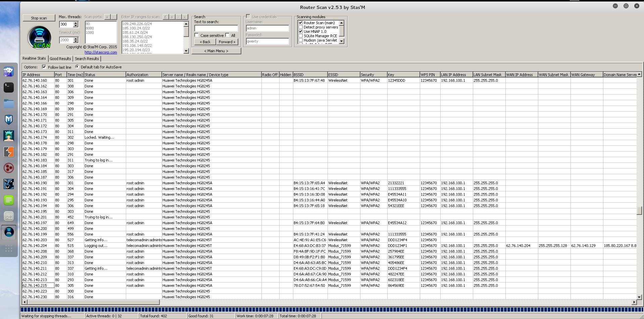Open the terminal icon in the dock
This screenshot has width=644, height=319.
coord(9,87)
